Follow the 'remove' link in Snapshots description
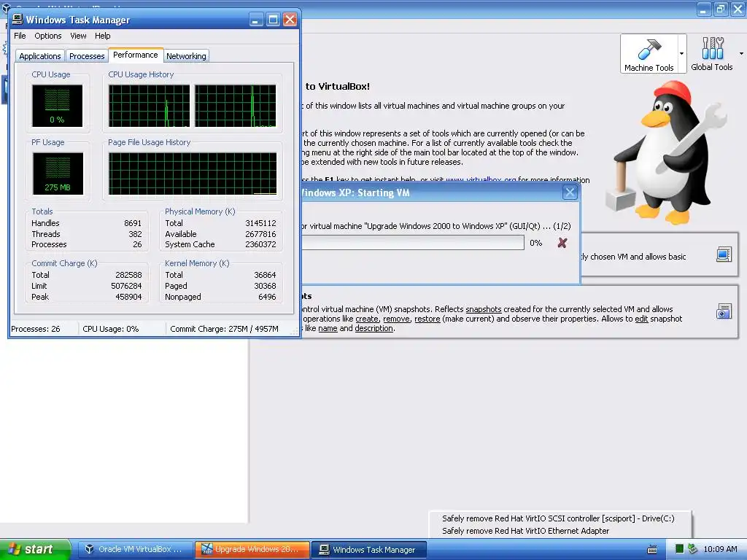This screenshot has width=747, height=560. [396, 319]
